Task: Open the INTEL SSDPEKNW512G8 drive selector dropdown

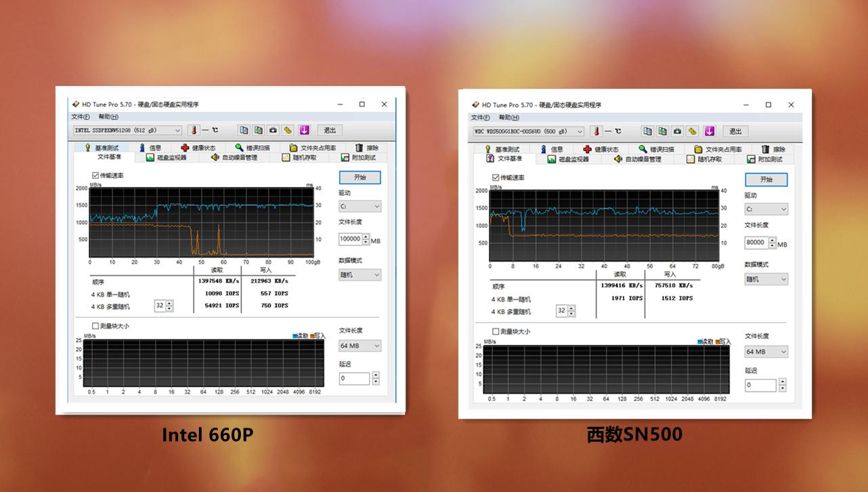Action: coord(127,130)
